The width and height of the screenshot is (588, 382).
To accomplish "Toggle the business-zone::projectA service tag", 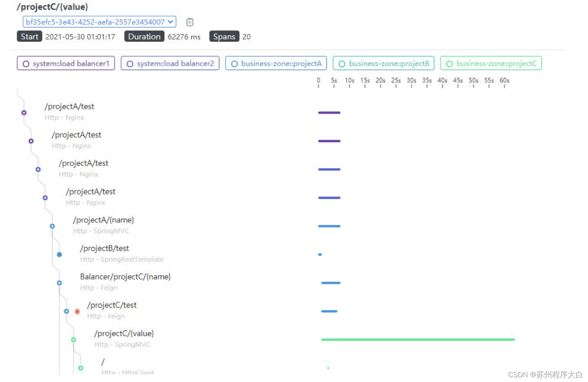I will point(276,63).
